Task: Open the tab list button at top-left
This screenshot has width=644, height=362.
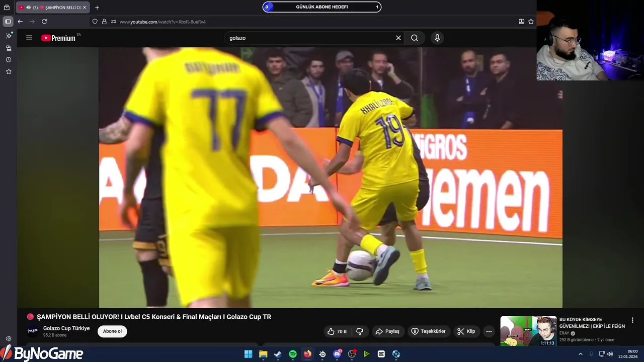Action: pyautogui.click(x=7, y=8)
